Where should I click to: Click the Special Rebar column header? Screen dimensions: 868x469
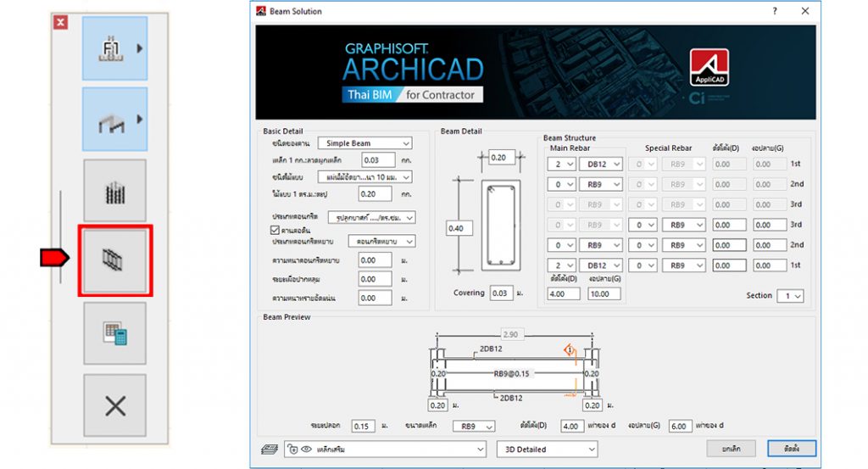click(668, 148)
